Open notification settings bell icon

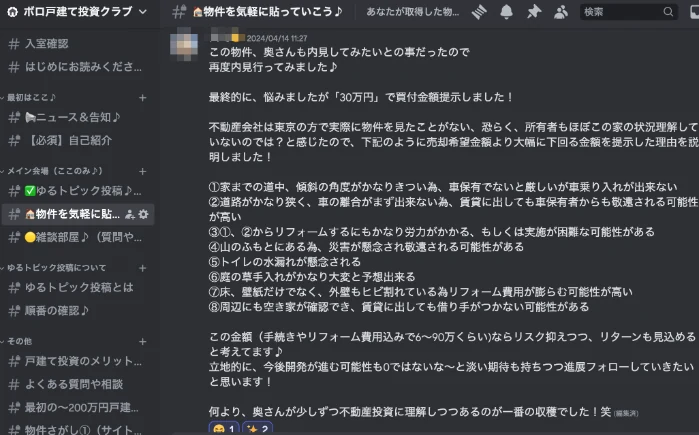tap(506, 12)
